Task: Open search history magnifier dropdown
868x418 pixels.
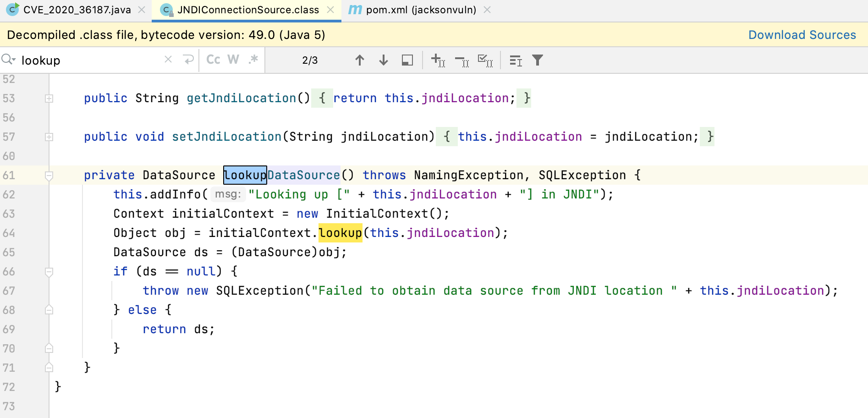Action: [x=8, y=60]
